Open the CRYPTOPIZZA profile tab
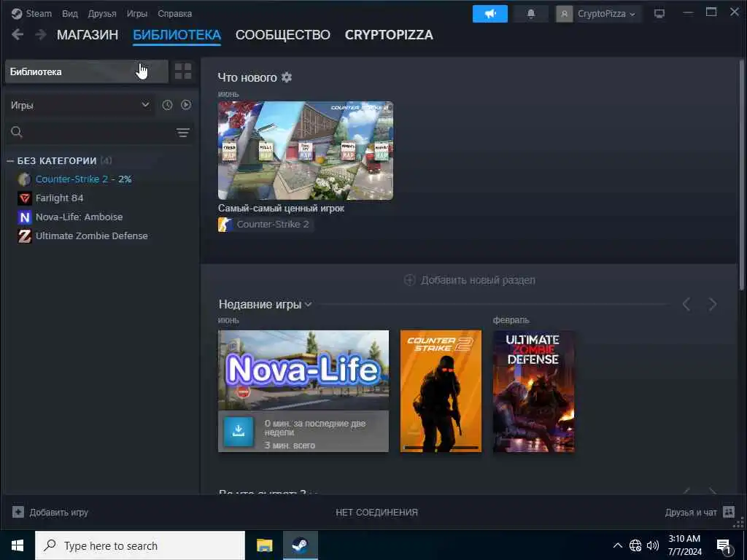The width and height of the screenshot is (747, 560). (389, 35)
